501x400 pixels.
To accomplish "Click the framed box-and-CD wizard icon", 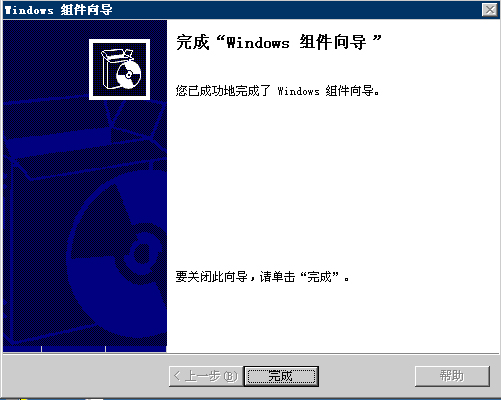I will pos(119,69).
